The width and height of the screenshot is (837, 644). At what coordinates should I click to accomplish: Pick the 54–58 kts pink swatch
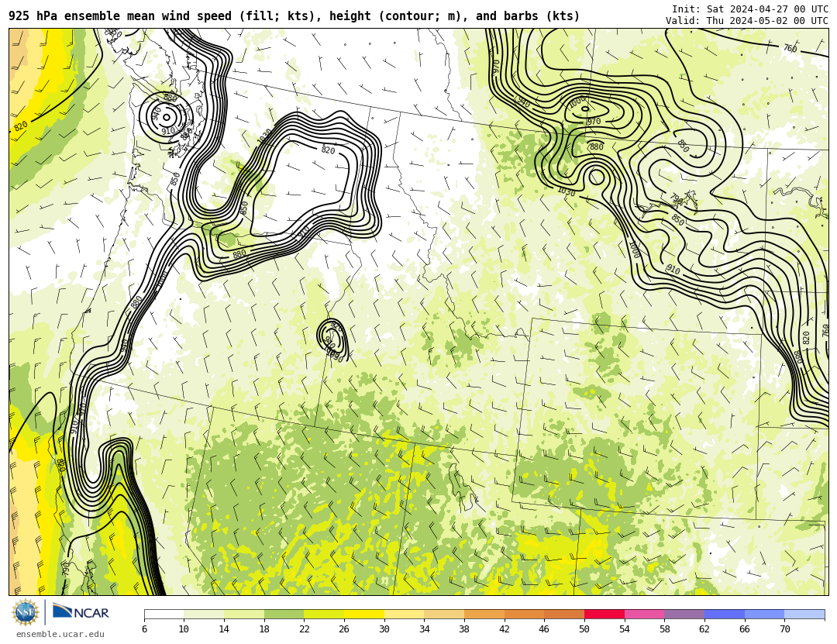644,614
